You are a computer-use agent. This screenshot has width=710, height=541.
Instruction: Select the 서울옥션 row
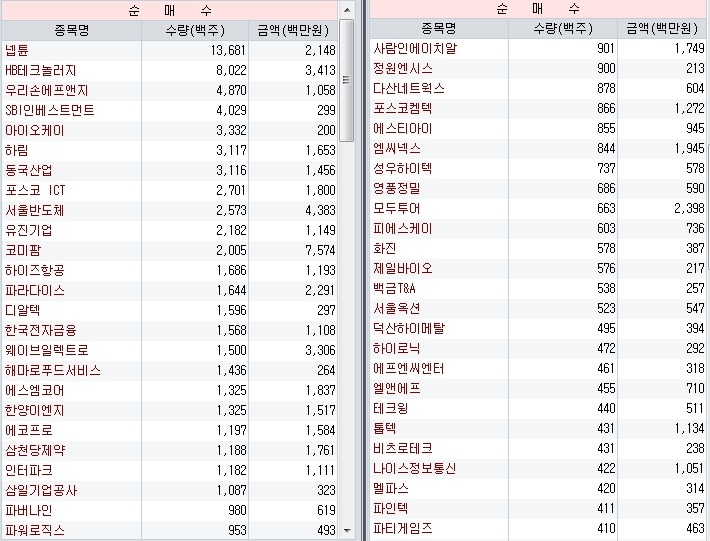point(538,308)
